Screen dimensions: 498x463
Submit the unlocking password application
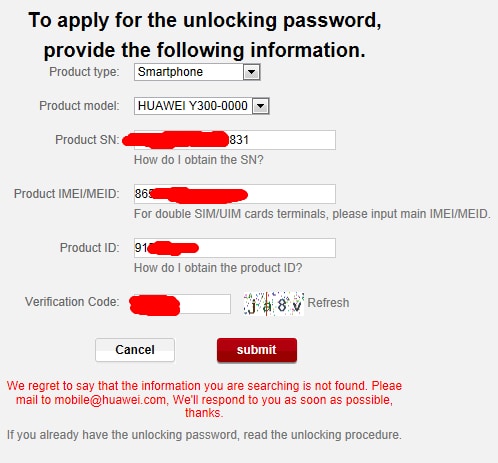(257, 350)
